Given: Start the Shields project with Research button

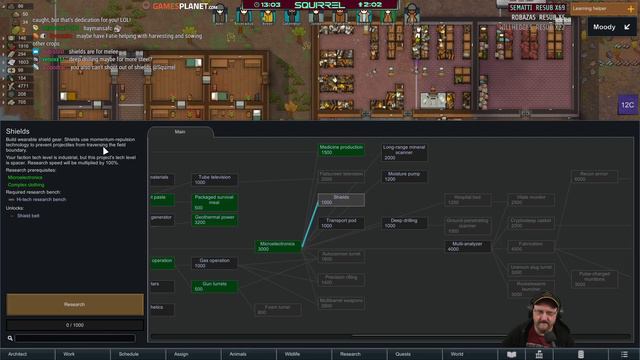Looking at the screenshot, I should 75,304.
